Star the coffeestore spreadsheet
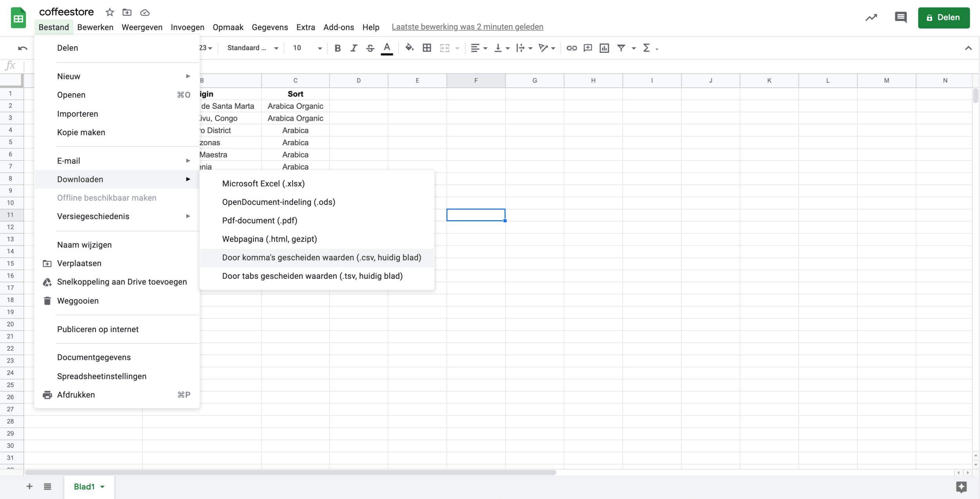Viewport: 980px width, 499px height. [110, 12]
